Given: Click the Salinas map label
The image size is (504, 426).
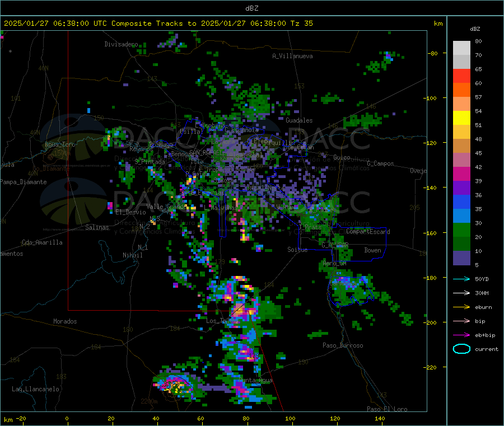Looking at the screenshot, I should pyautogui.click(x=97, y=227).
